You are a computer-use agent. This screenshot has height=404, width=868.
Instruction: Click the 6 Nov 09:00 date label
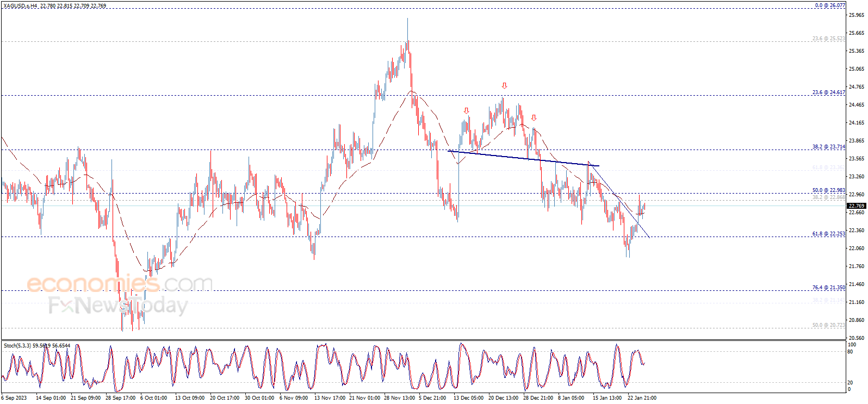[294, 398]
